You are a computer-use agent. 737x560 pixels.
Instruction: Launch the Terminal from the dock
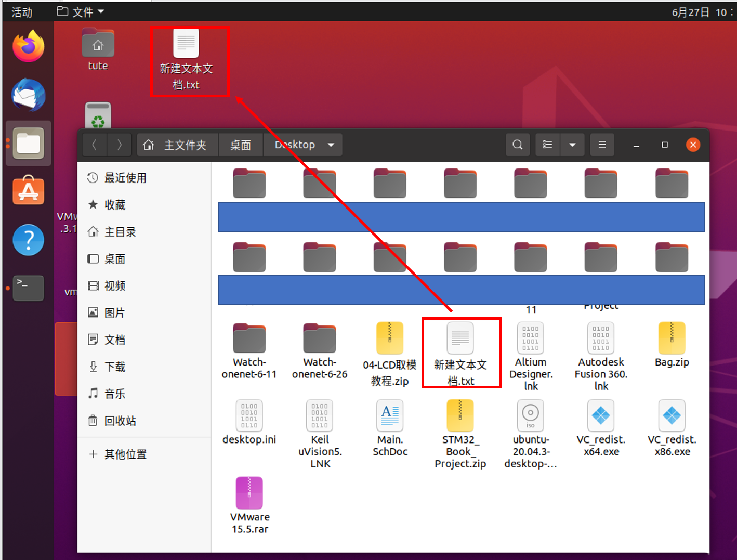coord(28,288)
